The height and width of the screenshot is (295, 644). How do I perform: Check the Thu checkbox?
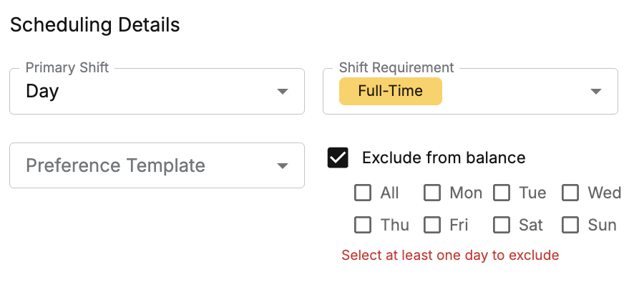click(x=364, y=225)
